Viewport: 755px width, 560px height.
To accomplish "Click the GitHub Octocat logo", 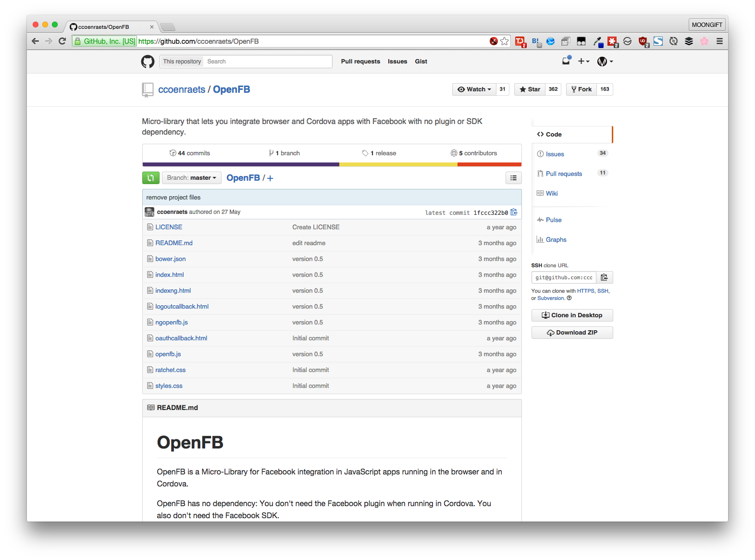I will point(148,62).
